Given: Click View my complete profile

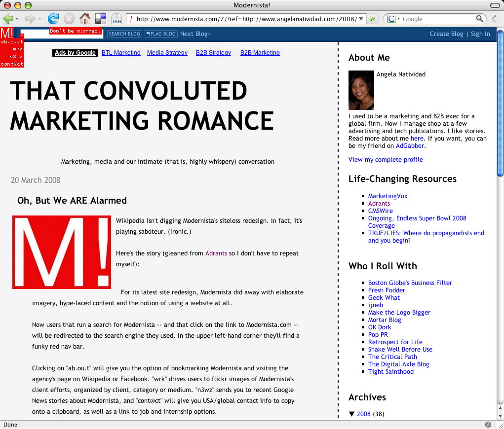Looking at the screenshot, I should tap(386, 160).
